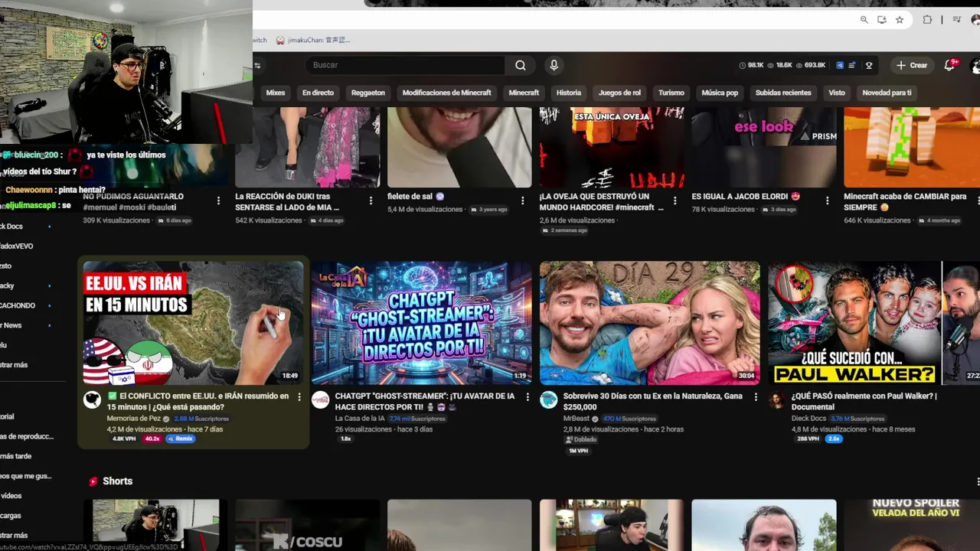Viewport: 980px width, 551px height.
Task: Open the fielete de sal video title
Action: (x=416, y=197)
